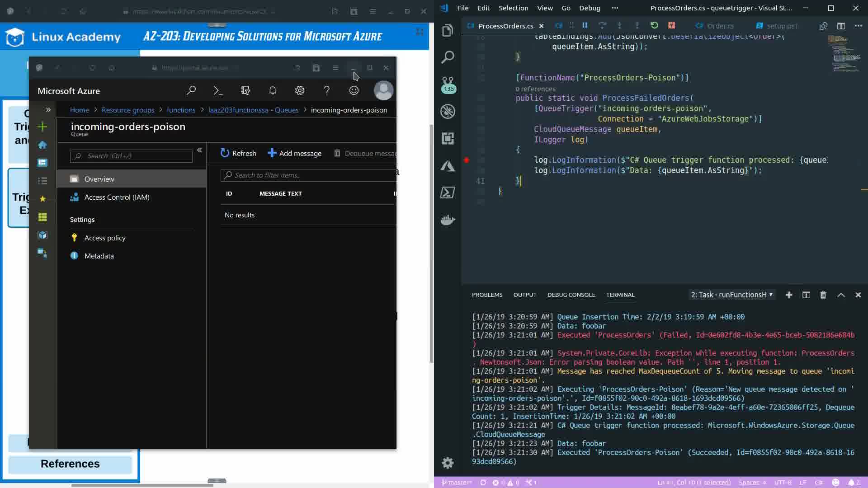Restart debugging with green restart icon
868x488 pixels.
click(654, 26)
